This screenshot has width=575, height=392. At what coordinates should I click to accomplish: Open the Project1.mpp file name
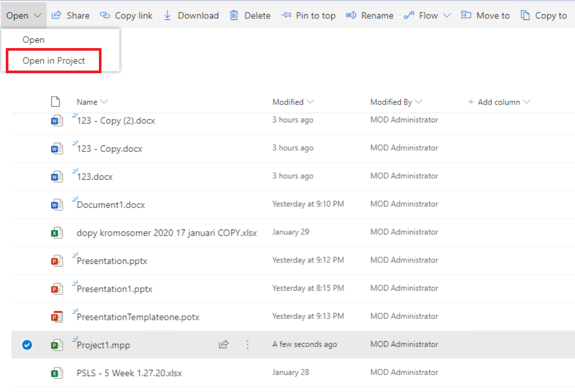tap(103, 345)
